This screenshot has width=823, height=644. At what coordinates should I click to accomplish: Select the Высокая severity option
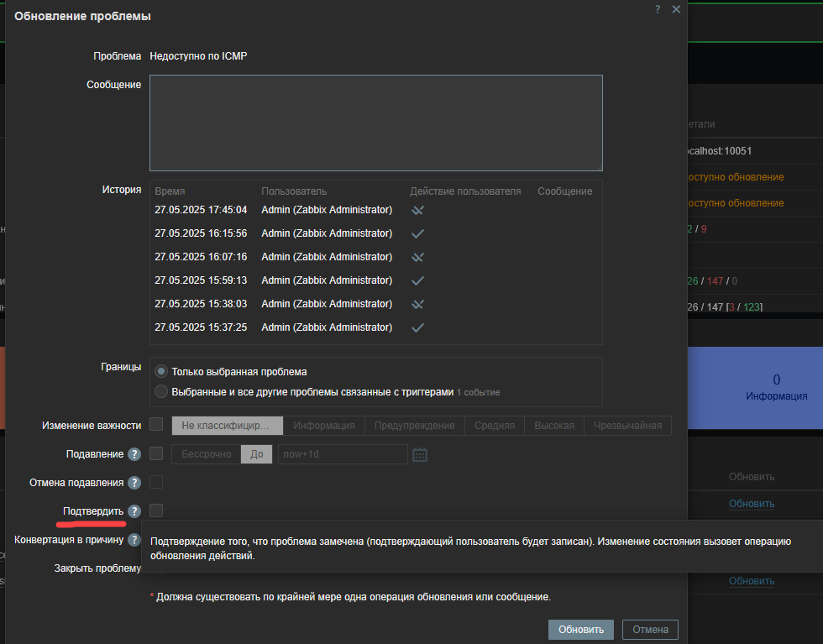point(554,426)
